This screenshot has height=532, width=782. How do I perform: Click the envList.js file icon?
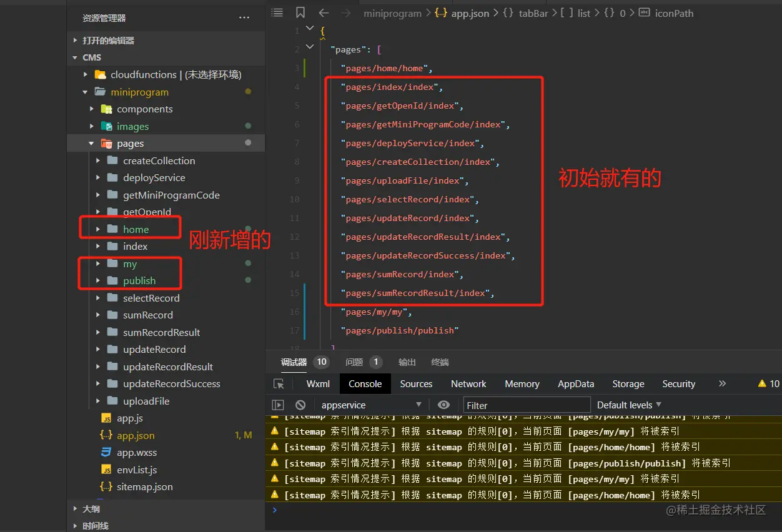click(x=106, y=470)
